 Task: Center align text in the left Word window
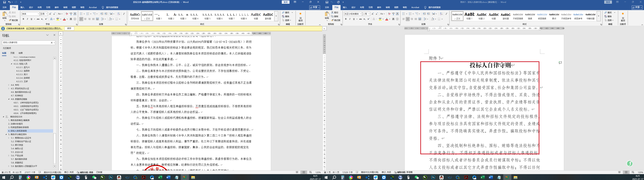(85, 19)
